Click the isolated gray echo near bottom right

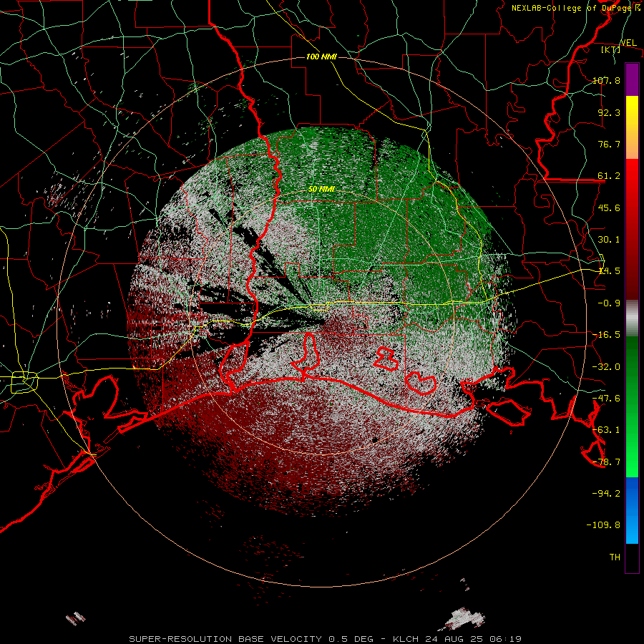point(464,618)
